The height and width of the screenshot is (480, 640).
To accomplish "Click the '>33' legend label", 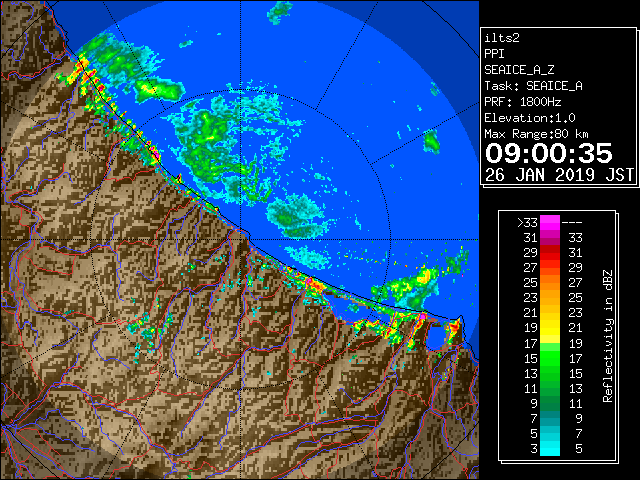I will (527, 223).
